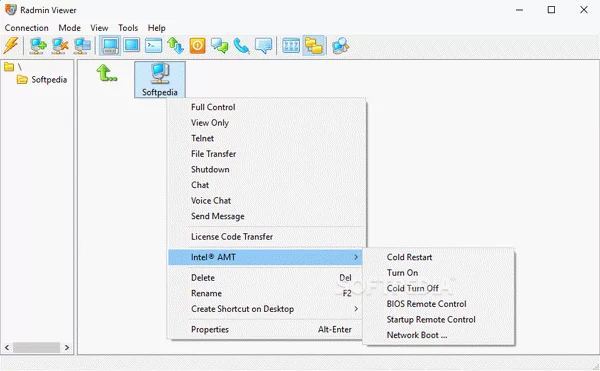Screen dimensions: 600x371
Task: Open the View menu
Action: tap(99, 28)
